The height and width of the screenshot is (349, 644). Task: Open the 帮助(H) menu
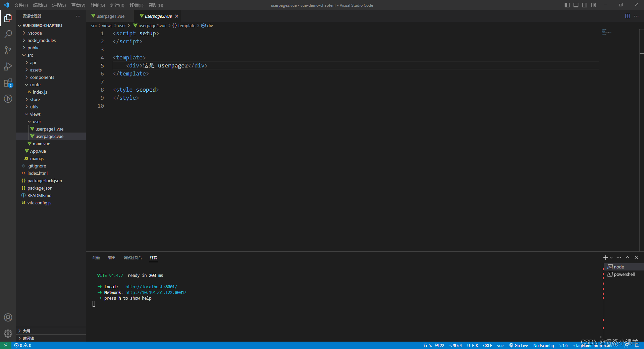click(156, 5)
